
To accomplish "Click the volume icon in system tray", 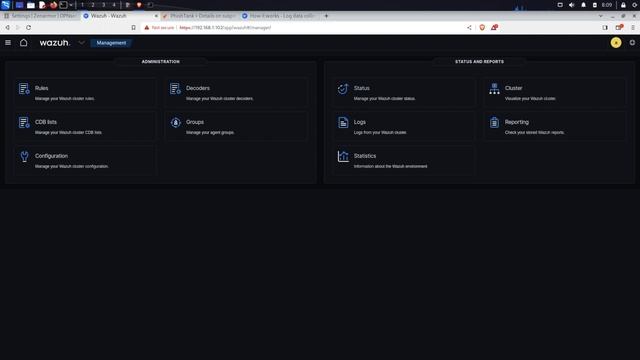I will pyautogui.click(x=571, y=5).
